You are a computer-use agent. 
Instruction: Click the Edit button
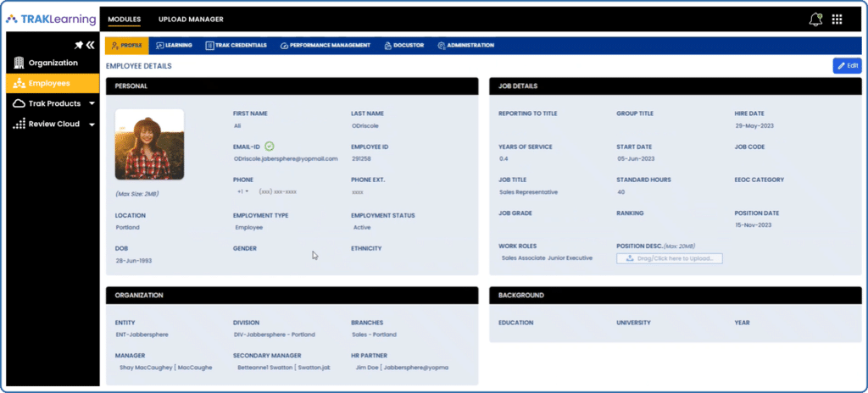tap(847, 65)
